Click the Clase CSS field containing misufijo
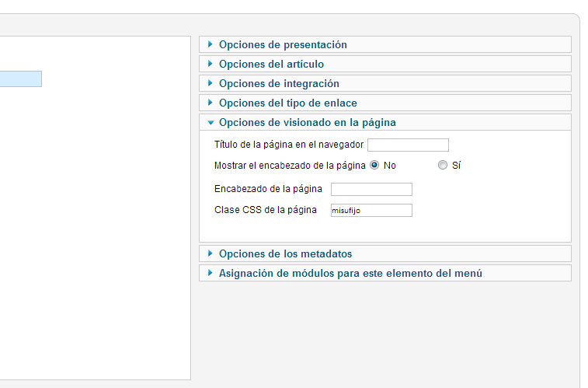The height and width of the screenshot is (388, 588). tap(371, 210)
